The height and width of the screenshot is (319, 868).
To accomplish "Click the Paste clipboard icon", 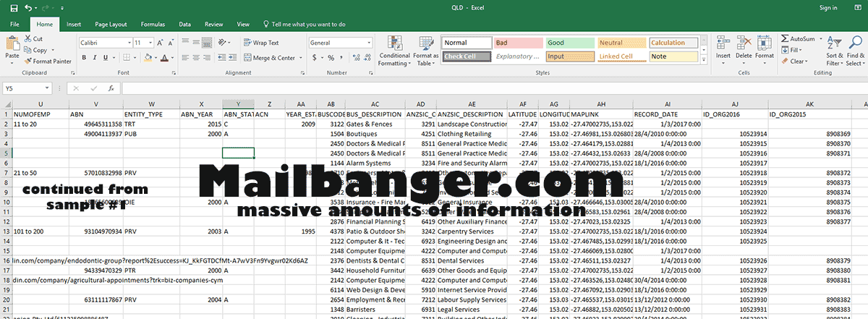I will tap(12, 43).
